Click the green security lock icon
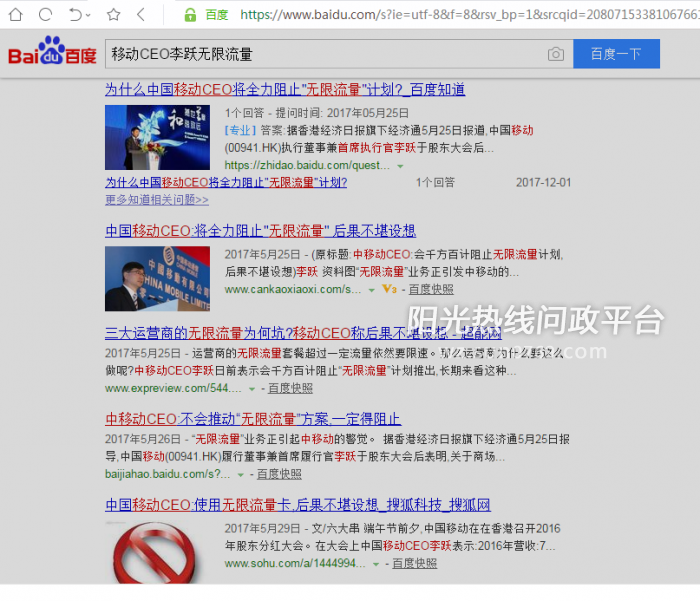 click(x=190, y=15)
